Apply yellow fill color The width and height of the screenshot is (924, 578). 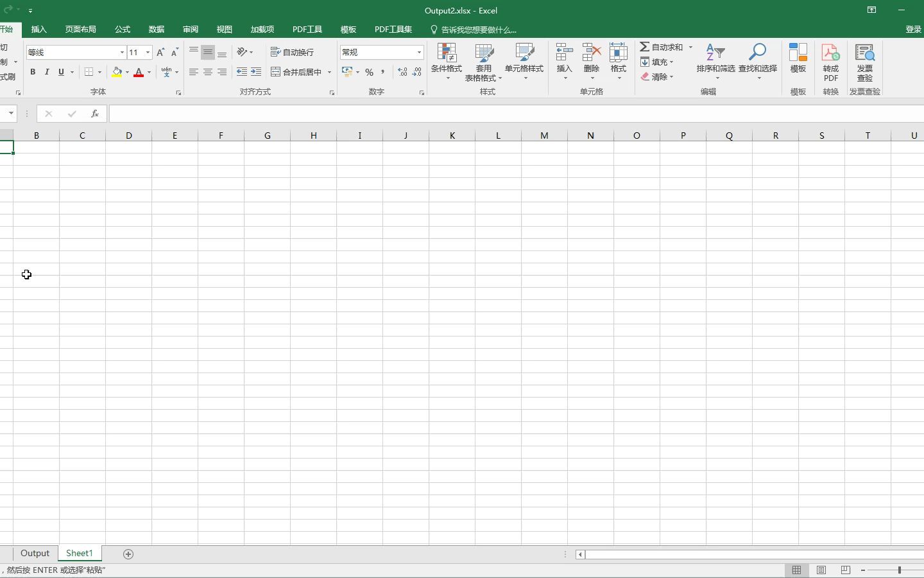pos(117,72)
